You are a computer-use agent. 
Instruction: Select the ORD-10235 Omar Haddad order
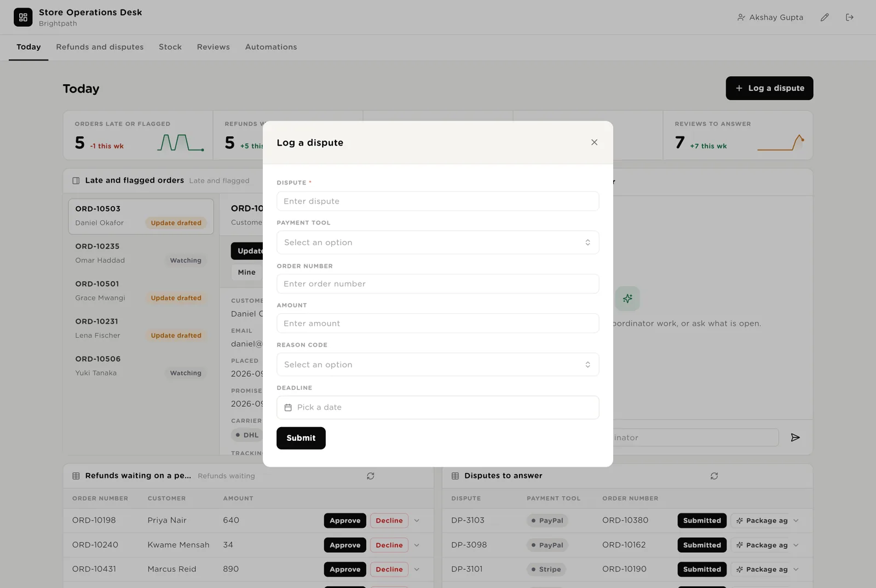pyautogui.click(x=141, y=253)
